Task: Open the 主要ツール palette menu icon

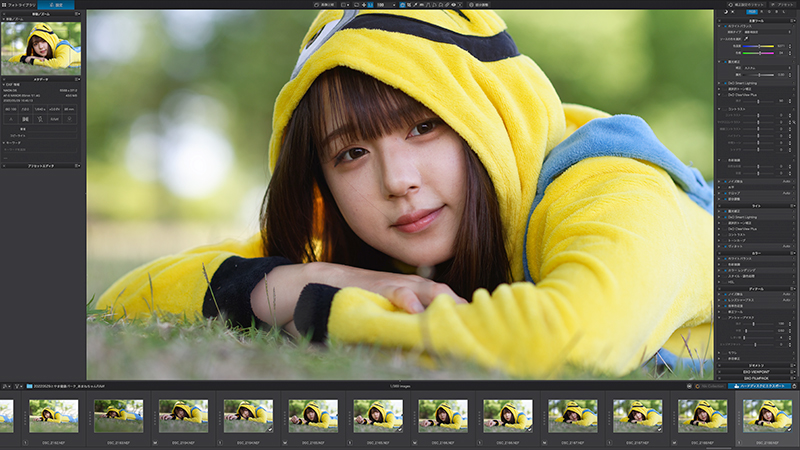Action: [792, 20]
